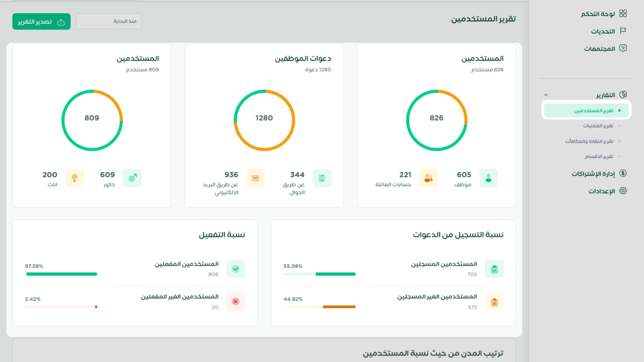Click the 55.08% registered users progress bar
Viewport: 644px width, 362px height.
(320, 274)
